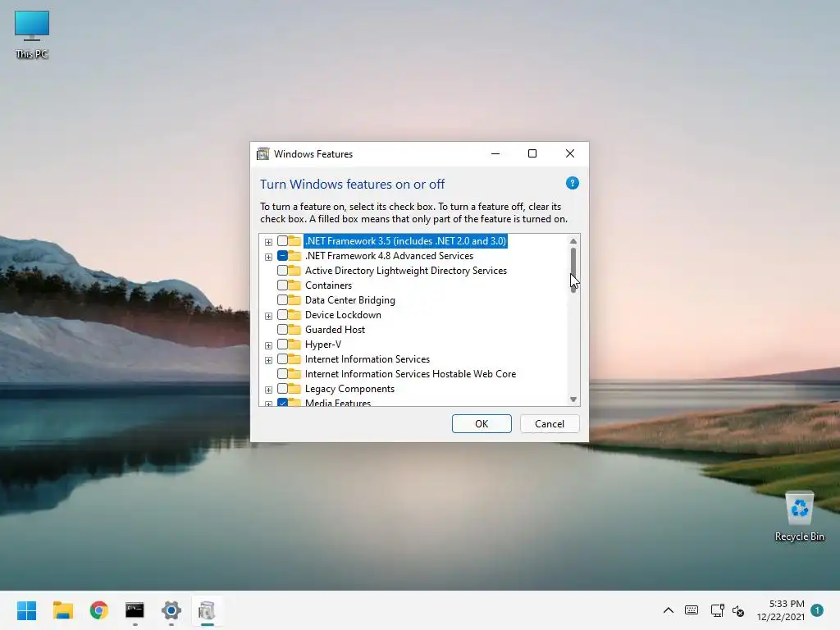Enable the .NET Framework 3.5 checkbox
The image size is (840, 630).
282,241
